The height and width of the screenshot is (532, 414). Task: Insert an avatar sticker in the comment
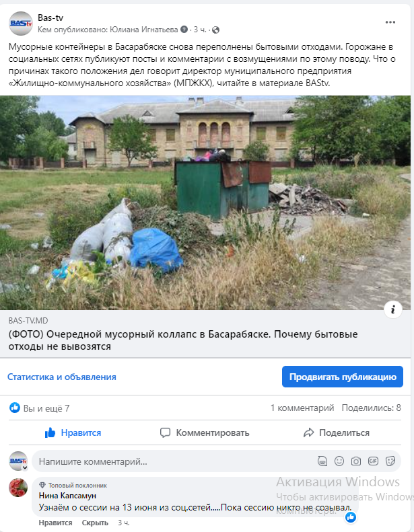[322, 461]
